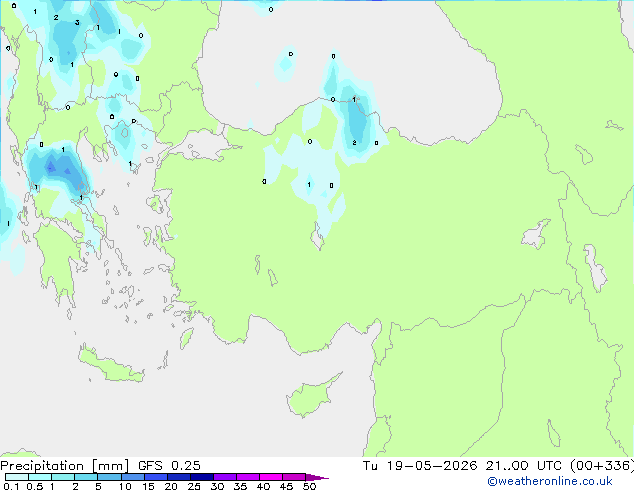
Task: Click the 10–15 mm legend swatch
Action: (132, 477)
